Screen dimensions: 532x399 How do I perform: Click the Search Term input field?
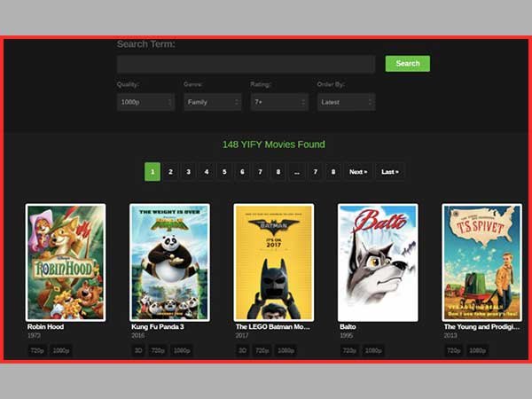pyautogui.click(x=246, y=64)
